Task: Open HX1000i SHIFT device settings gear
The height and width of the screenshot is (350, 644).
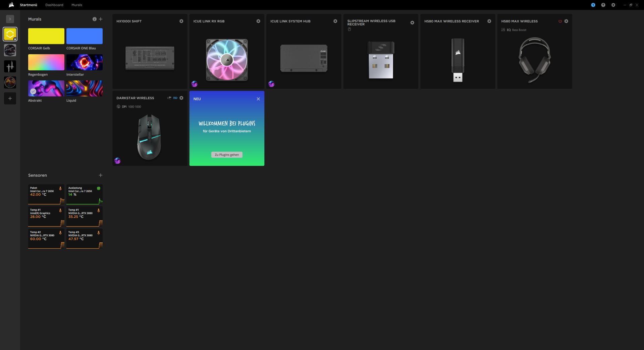Action: click(181, 21)
